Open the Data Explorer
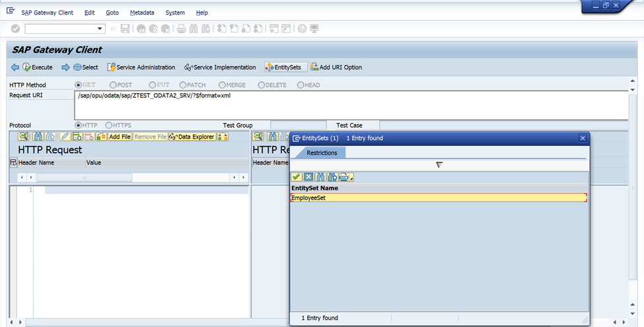The height and width of the screenshot is (327, 644). click(x=192, y=137)
